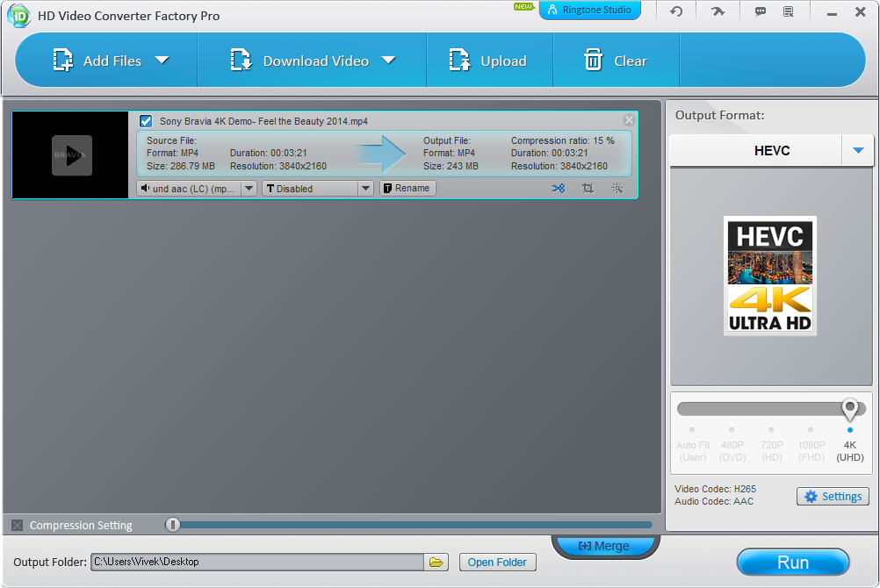Open the HEVC output format selector

click(x=771, y=150)
